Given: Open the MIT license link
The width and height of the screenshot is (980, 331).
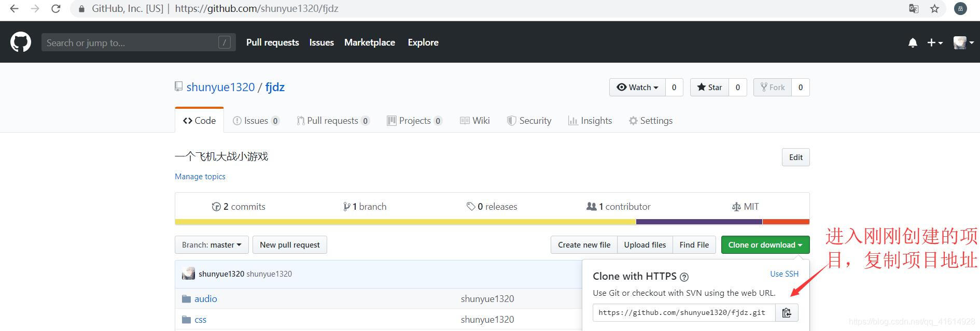Looking at the screenshot, I should point(745,207).
